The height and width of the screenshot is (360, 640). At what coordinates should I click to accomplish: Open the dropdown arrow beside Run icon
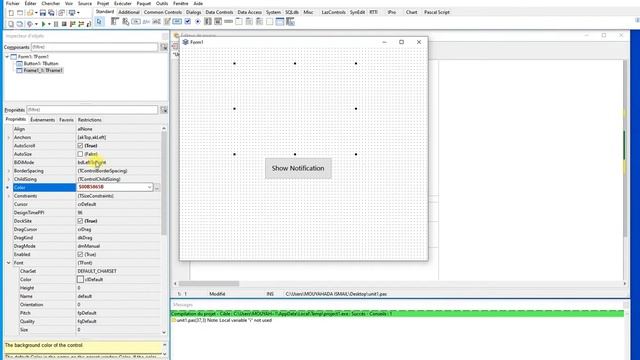(x=49, y=24)
